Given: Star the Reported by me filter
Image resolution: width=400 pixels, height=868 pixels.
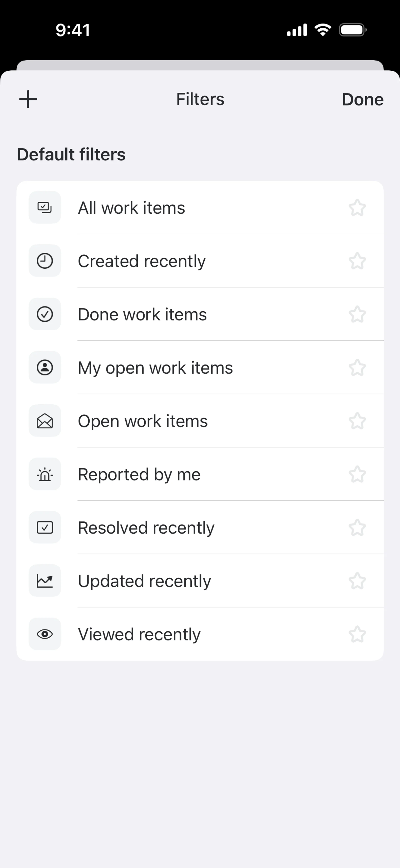Looking at the screenshot, I should (357, 474).
